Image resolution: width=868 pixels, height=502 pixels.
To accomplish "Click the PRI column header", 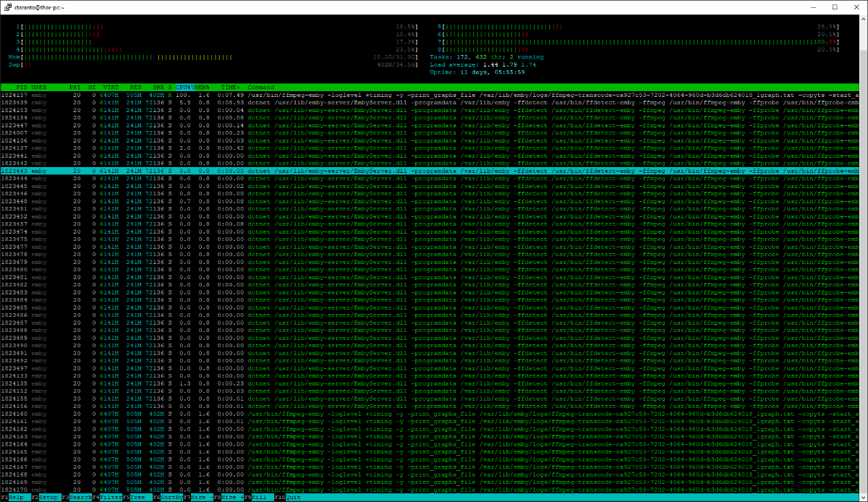I will (75, 87).
